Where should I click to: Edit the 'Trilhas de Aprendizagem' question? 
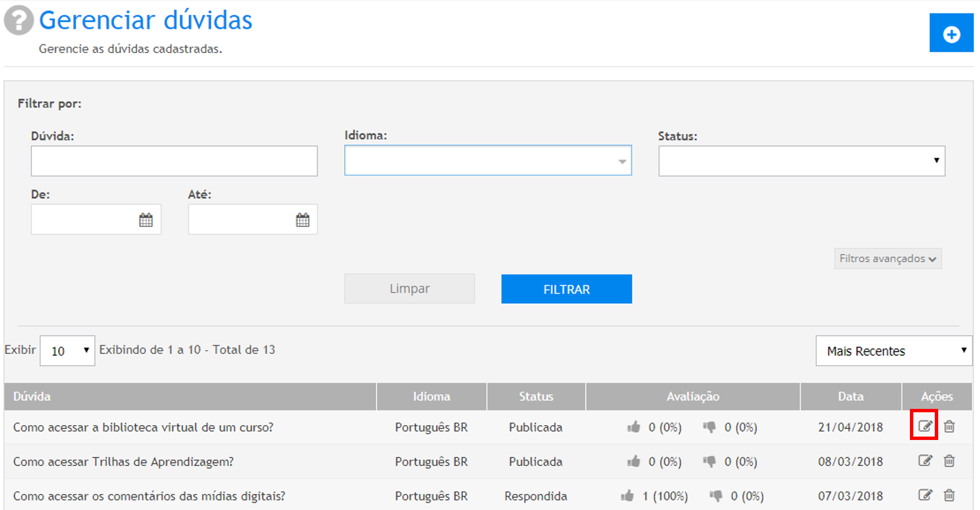pyautogui.click(x=925, y=461)
